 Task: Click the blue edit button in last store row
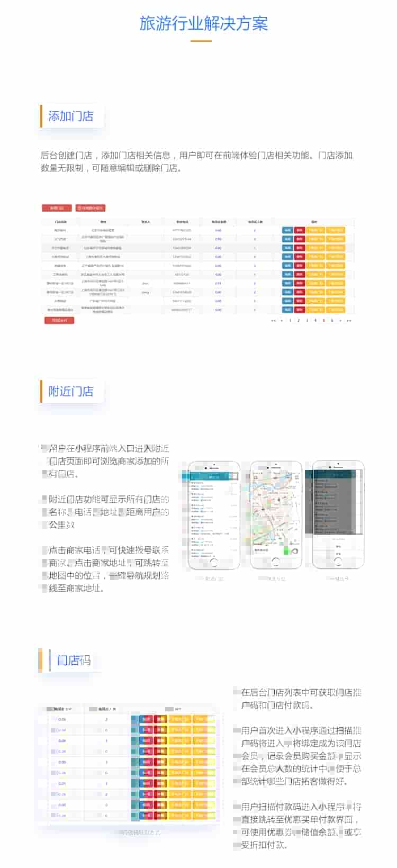pos(287,310)
